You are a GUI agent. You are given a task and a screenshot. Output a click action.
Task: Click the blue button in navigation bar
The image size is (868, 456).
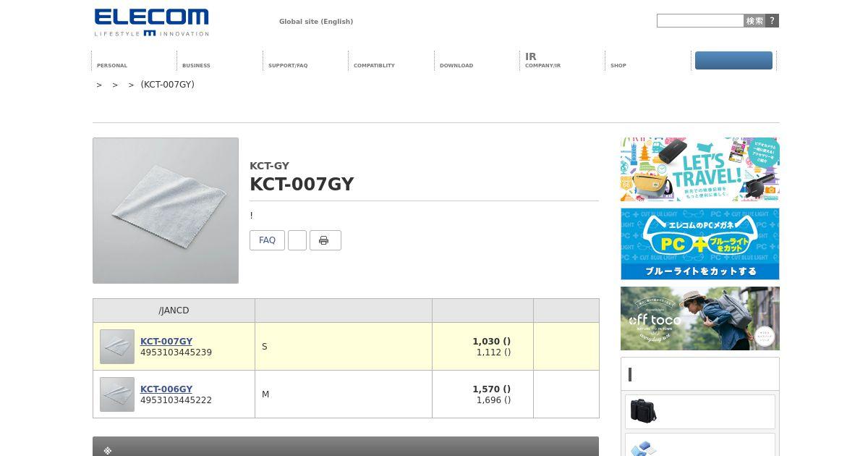pyautogui.click(x=733, y=61)
